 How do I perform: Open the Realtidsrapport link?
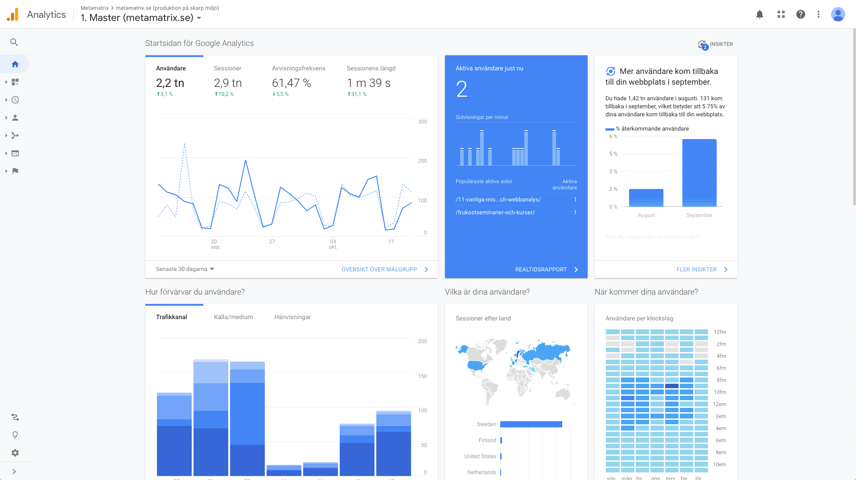coord(546,269)
